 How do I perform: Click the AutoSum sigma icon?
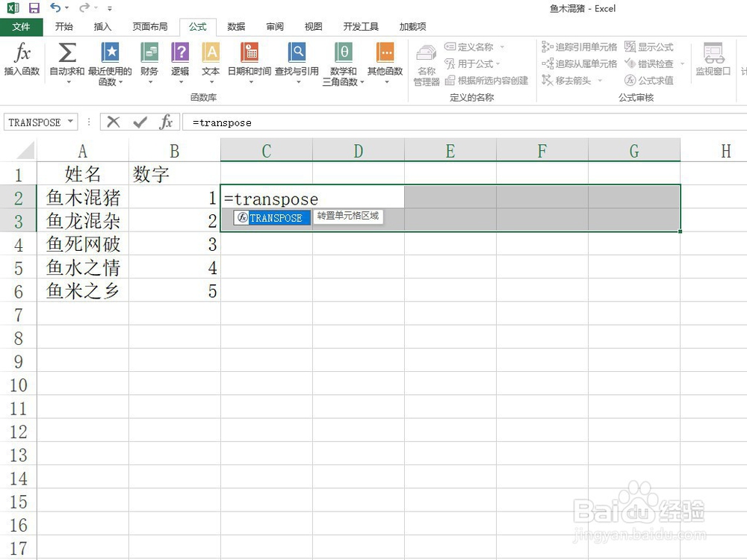point(67,52)
